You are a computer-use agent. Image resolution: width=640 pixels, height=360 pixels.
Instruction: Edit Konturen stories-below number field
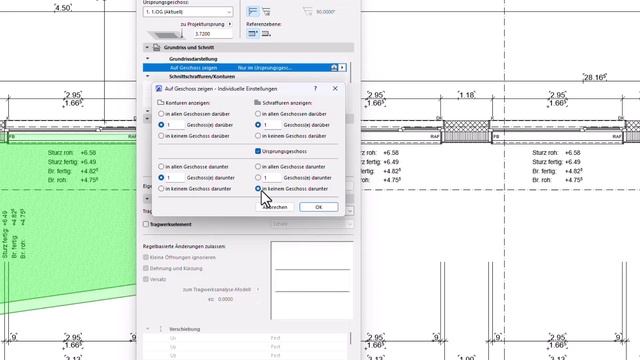pos(175,178)
